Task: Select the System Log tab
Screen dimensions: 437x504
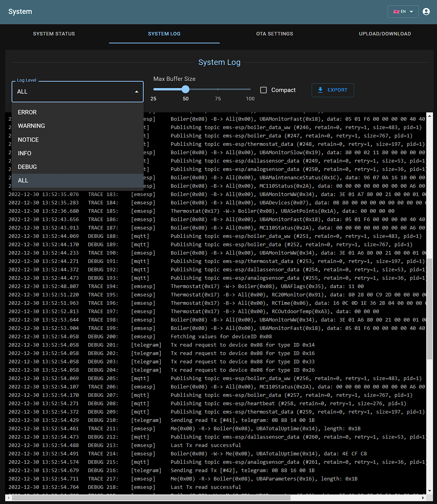Action: 164,34
